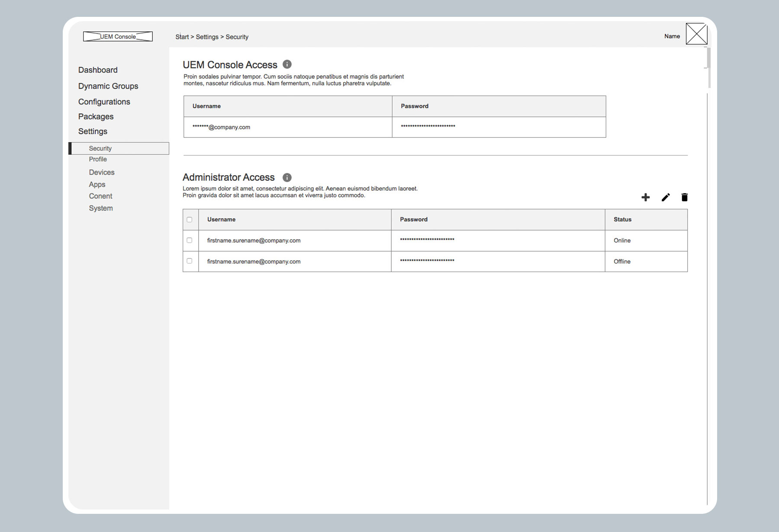
Task: Open the user avatar next to Name
Action: click(x=696, y=34)
